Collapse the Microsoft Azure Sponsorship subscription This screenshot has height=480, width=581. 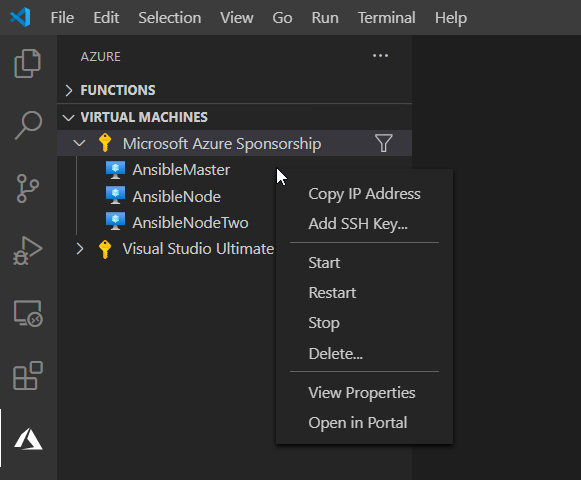[79, 143]
